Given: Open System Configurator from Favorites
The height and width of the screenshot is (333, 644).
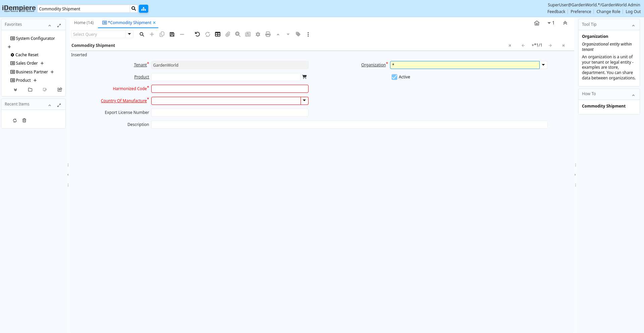Looking at the screenshot, I should tap(35, 39).
